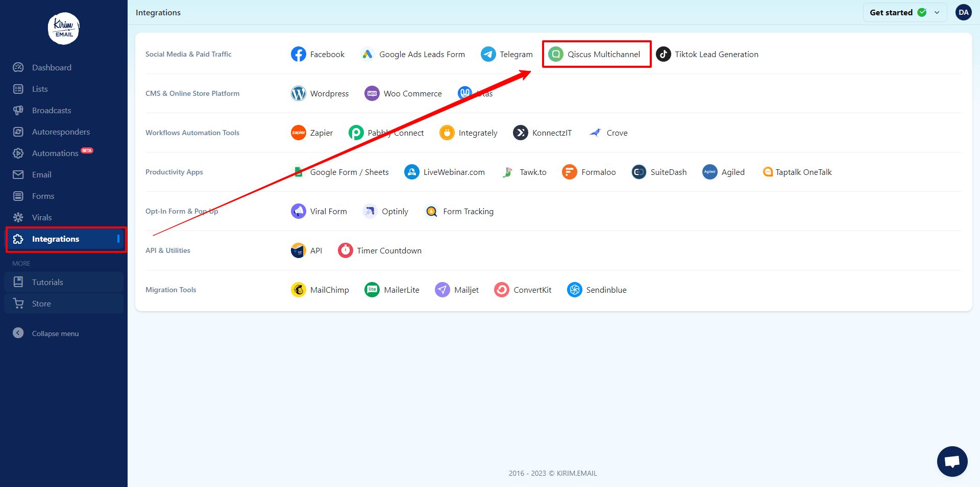Viewport: 980px width, 487px height.
Task: Select the Formaloo orange icon
Action: pyautogui.click(x=570, y=172)
